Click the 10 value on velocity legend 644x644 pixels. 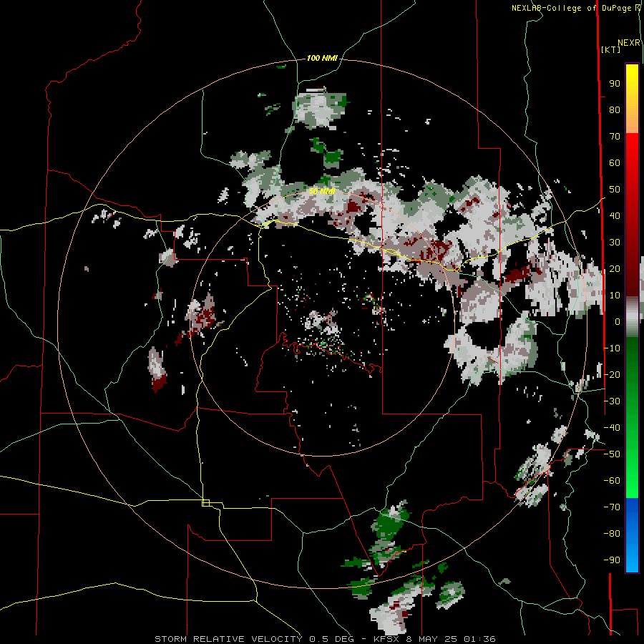(x=615, y=296)
